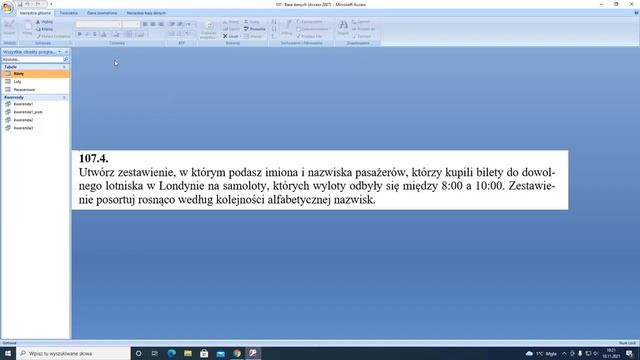Toggle center text alignment
This screenshot has width=640, height=360.
(153, 24)
